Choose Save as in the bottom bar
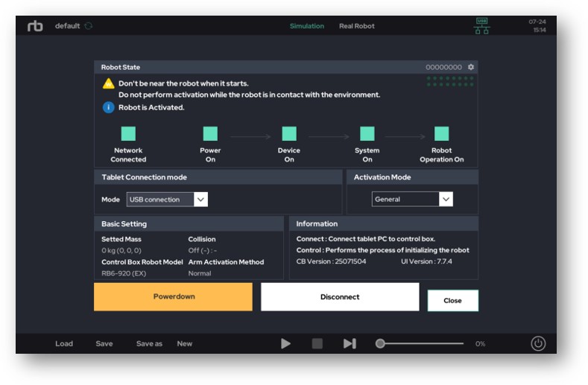This screenshot has width=588, height=385. (x=149, y=343)
